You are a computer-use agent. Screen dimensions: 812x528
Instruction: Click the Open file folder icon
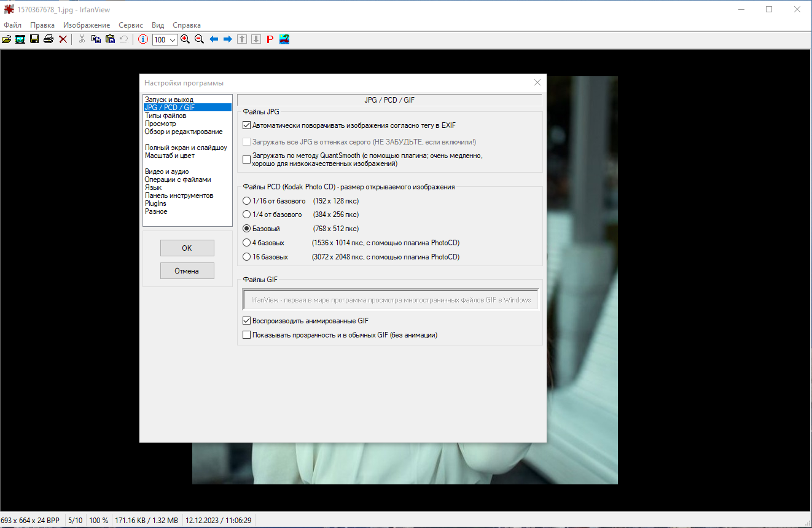(x=6, y=39)
